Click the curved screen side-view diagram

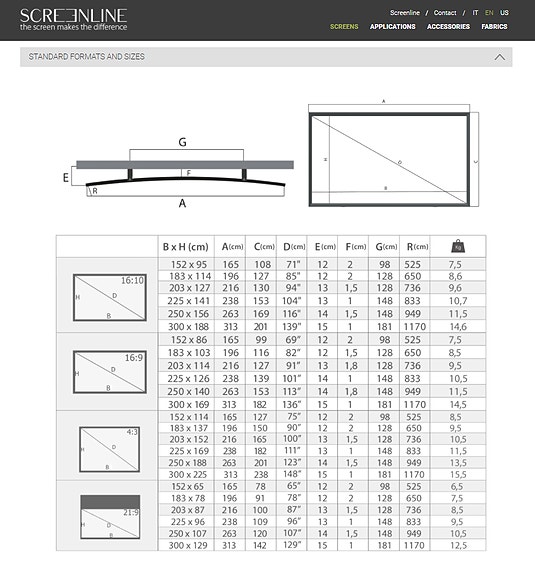180,172
